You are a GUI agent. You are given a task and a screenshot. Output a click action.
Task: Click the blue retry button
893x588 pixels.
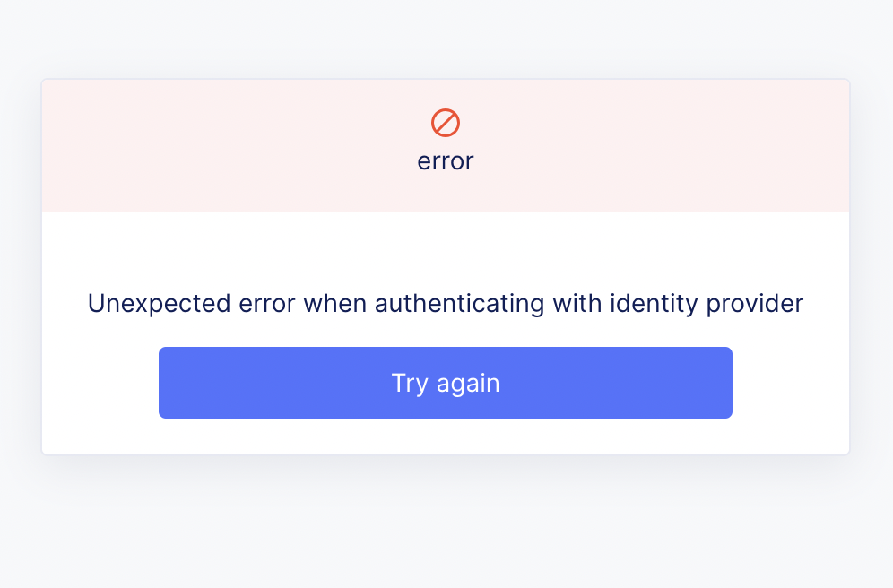(x=446, y=382)
